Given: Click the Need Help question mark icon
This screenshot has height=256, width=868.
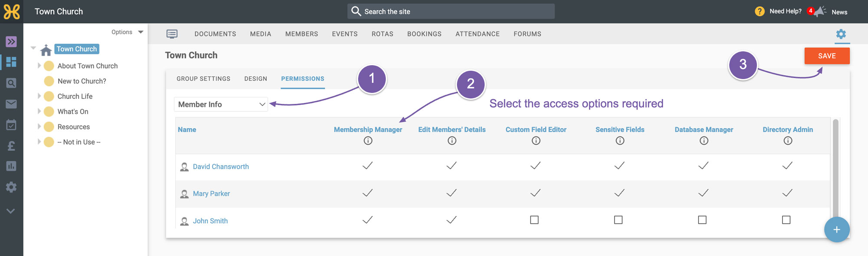Looking at the screenshot, I should click(759, 12).
